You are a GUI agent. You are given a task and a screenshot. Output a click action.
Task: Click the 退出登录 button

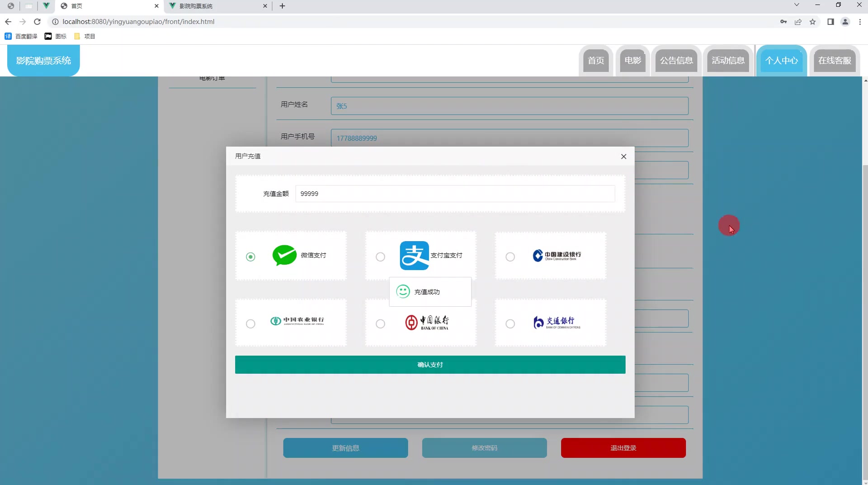pyautogui.click(x=623, y=448)
